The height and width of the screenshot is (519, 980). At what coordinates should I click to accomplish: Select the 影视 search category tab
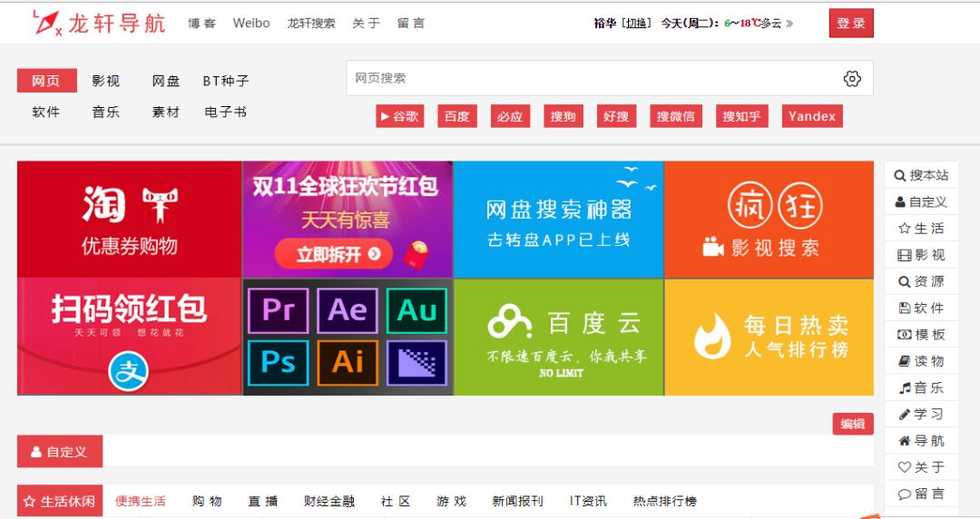pos(105,81)
